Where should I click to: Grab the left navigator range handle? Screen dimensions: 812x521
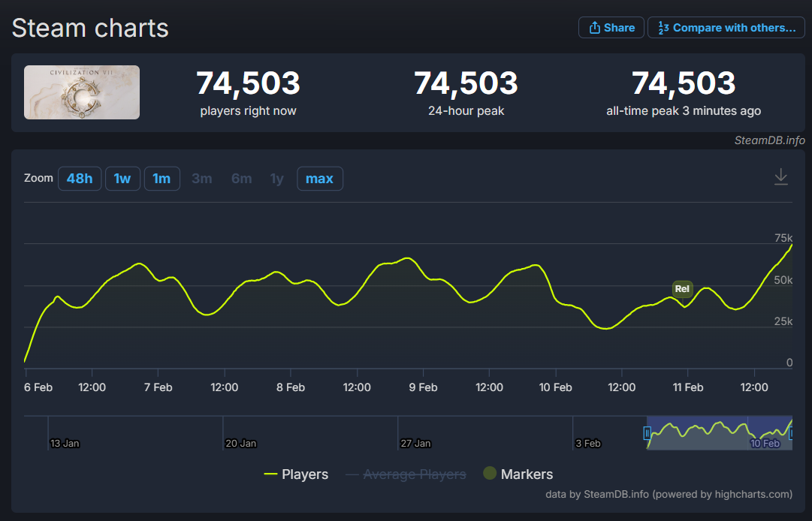pos(647,433)
